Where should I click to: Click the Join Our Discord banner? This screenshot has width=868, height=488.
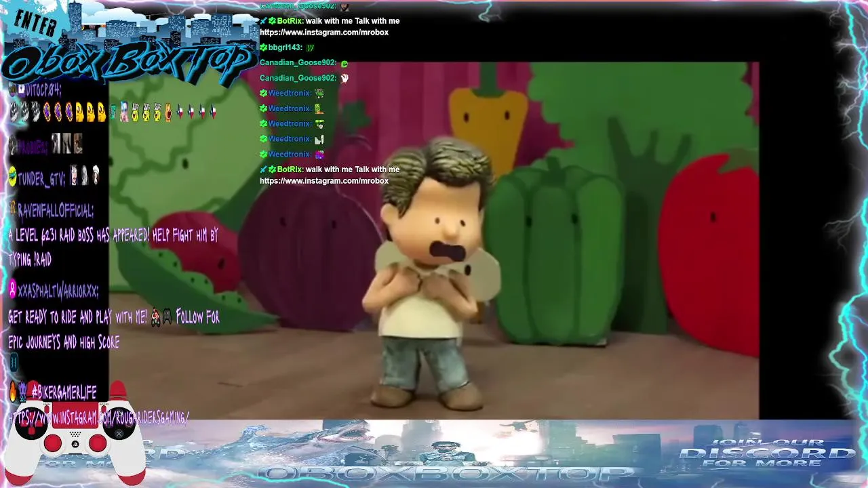click(x=766, y=453)
